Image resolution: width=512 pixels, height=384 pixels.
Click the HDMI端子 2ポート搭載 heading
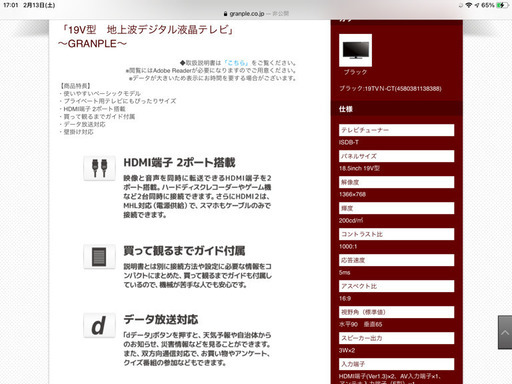pos(179,163)
